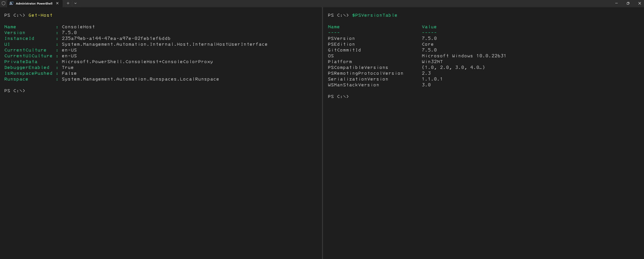Click the InternalHostUserInterface UI value
The width and height of the screenshot is (644, 259).
[x=165, y=44]
